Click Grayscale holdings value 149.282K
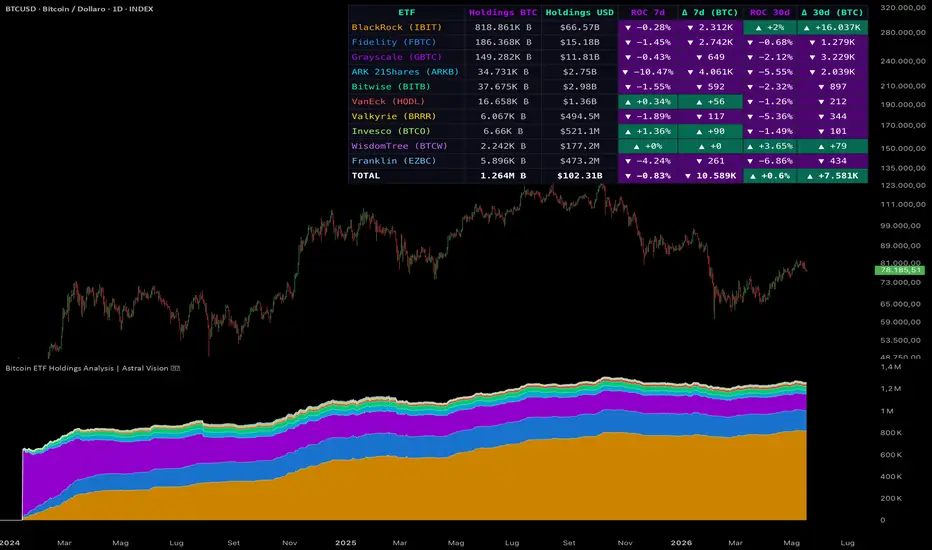 click(x=503, y=57)
